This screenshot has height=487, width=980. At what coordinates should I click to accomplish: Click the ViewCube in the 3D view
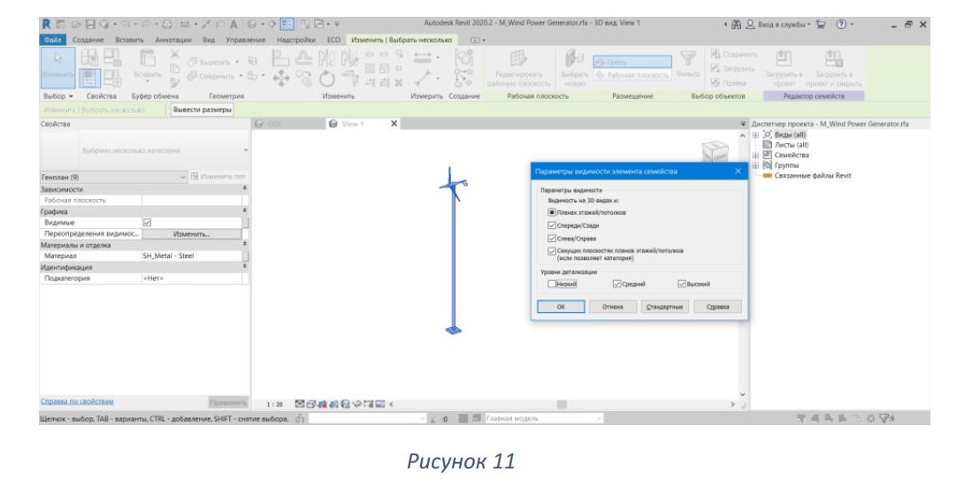click(x=714, y=152)
